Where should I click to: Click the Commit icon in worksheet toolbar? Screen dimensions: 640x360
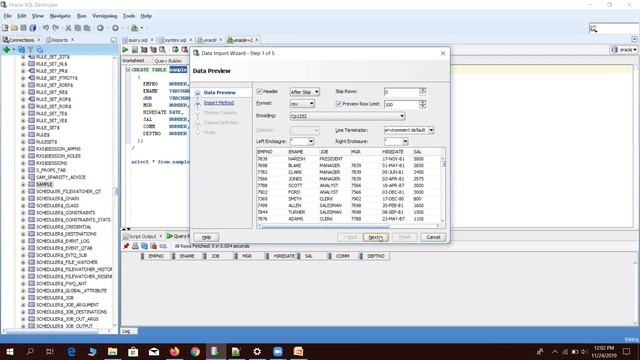point(175,49)
